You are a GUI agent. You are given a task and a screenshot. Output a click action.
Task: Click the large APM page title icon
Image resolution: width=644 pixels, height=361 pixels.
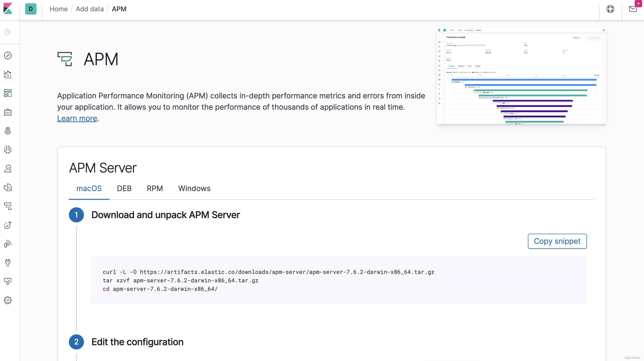[x=65, y=59]
